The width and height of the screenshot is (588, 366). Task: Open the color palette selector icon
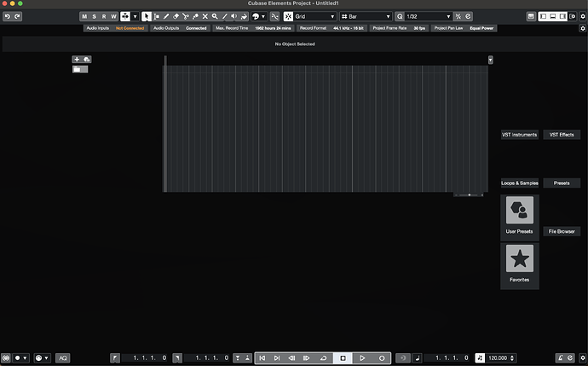tap(256, 16)
